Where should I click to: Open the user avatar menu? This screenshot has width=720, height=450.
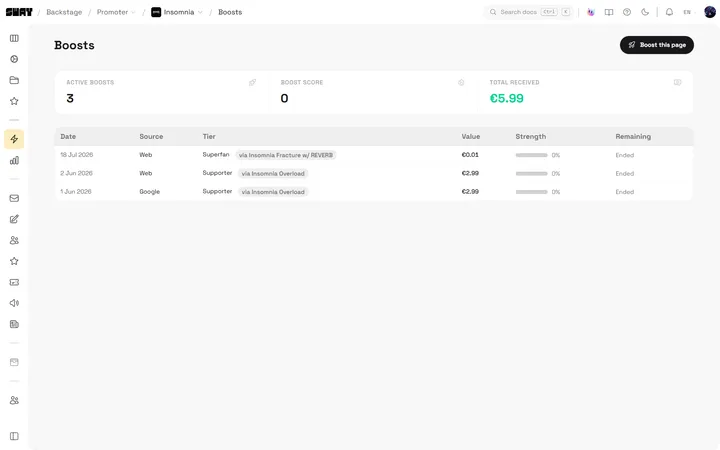tap(709, 12)
